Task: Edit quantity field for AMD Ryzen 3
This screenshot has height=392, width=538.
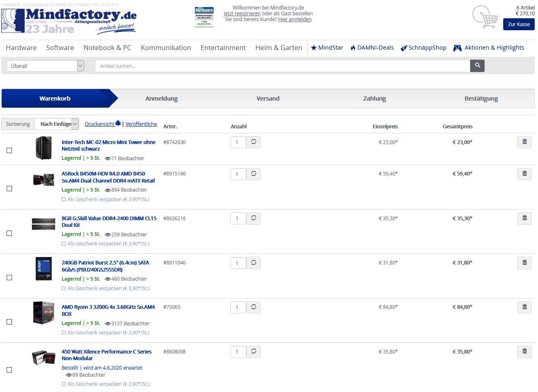Action: tap(238, 308)
